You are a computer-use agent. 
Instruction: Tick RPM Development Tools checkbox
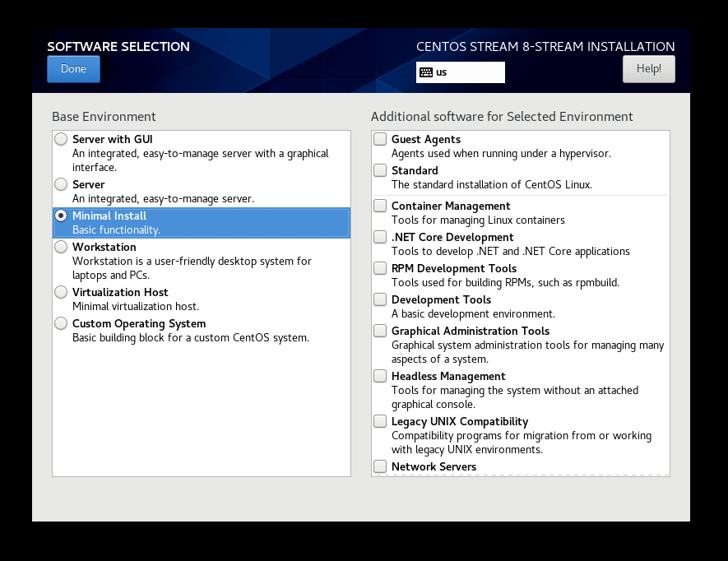click(380, 268)
